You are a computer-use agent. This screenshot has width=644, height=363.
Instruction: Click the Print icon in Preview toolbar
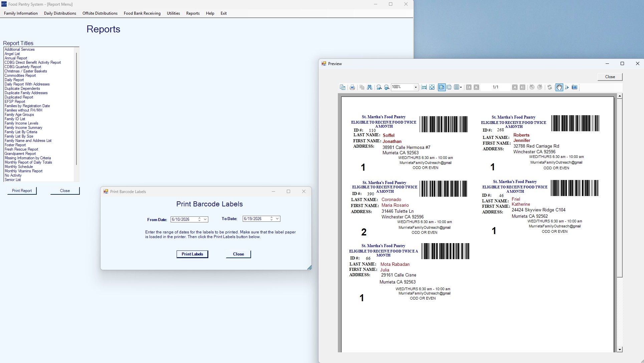click(352, 87)
